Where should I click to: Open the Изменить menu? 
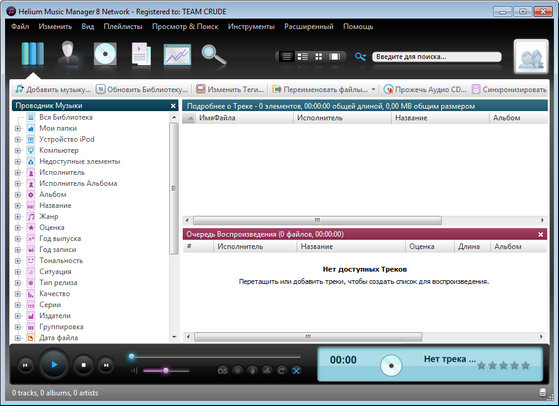click(x=55, y=27)
